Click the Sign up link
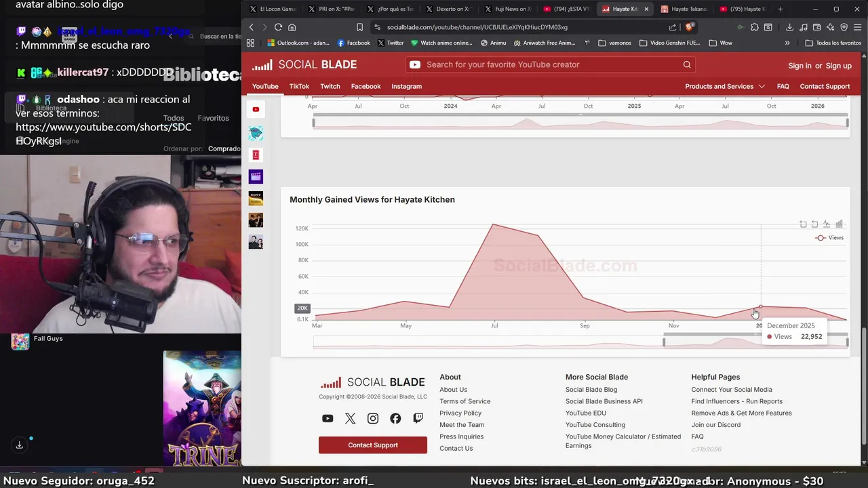 [x=839, y=66]
